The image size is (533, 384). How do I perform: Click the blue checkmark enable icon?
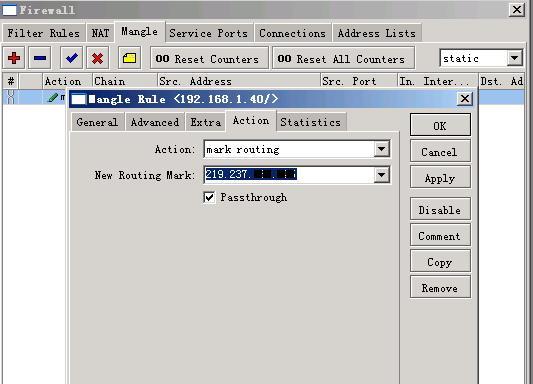71,58
